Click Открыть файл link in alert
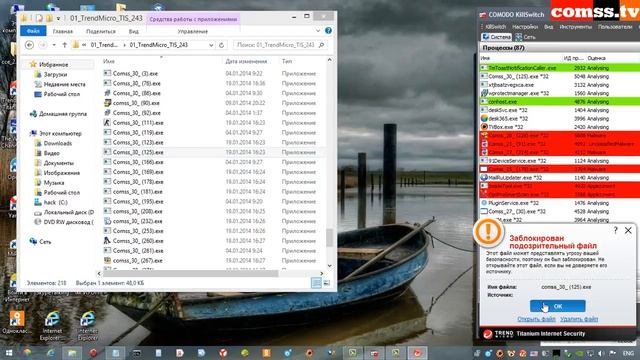 [x=536, y=319]
